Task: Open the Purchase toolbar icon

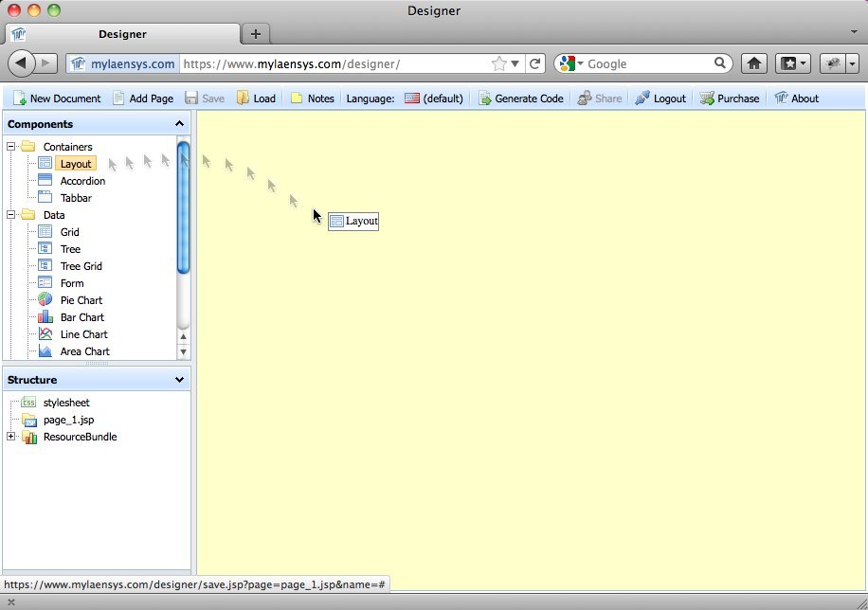Action: tap(705, 98)
